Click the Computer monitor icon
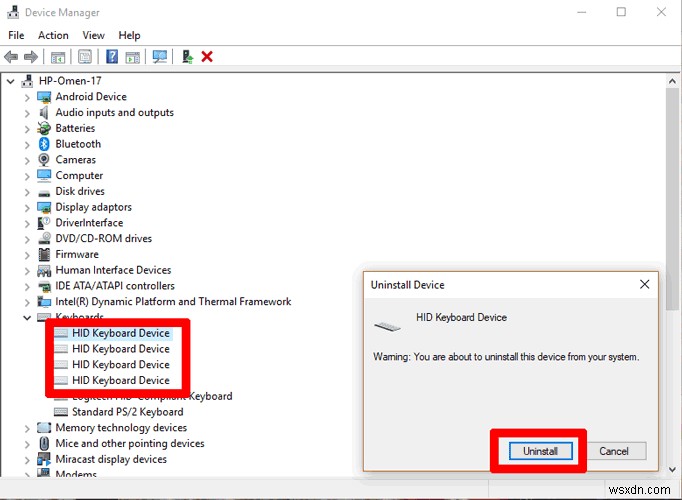 tap(44, 175)
